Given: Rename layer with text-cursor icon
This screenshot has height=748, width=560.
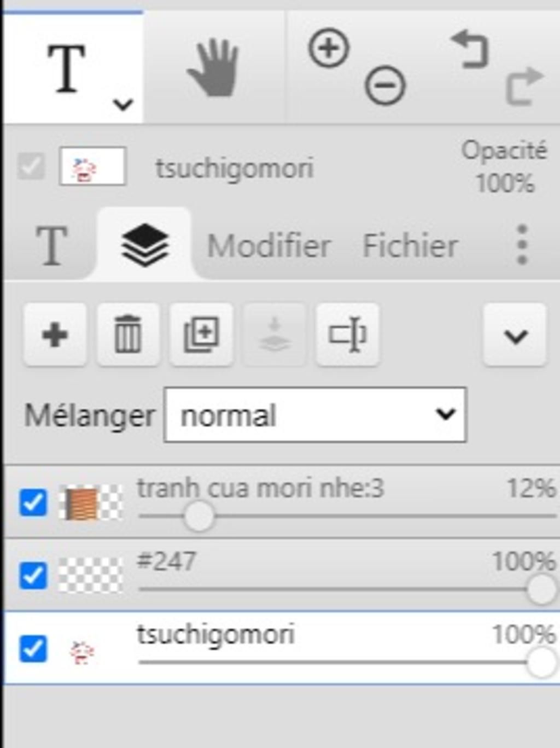Looking at the screenshot, I should click(347, 335).
